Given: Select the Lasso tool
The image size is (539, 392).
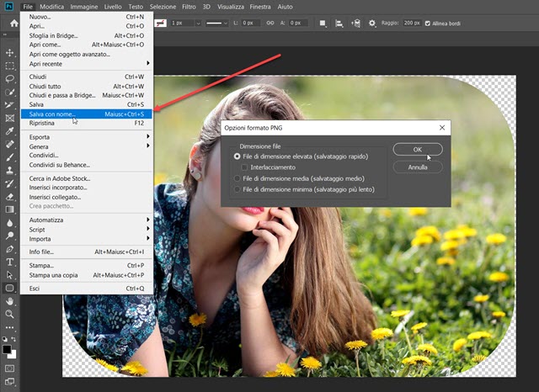Looking at the screenshot, I should tap(9, 78).
